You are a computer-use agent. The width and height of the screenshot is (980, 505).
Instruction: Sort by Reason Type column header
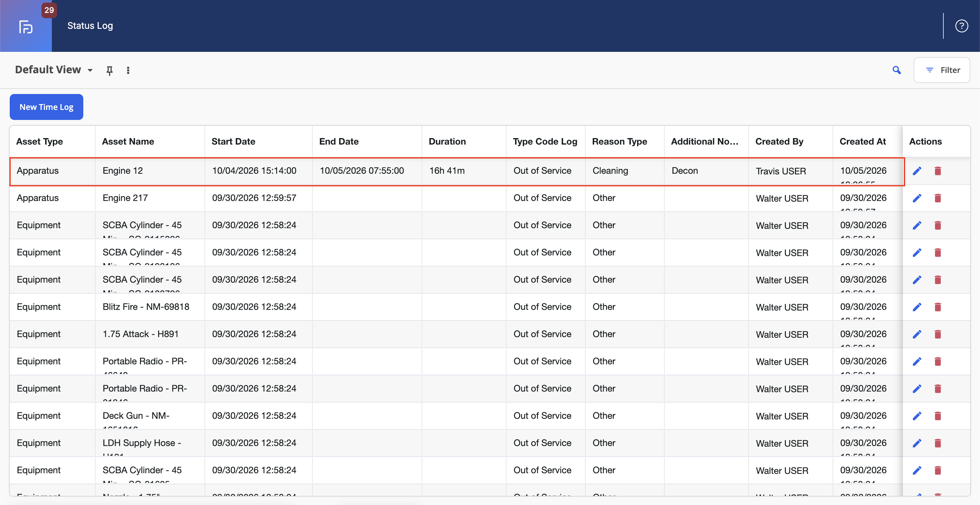pyautogui.click(x=619, y=142)
